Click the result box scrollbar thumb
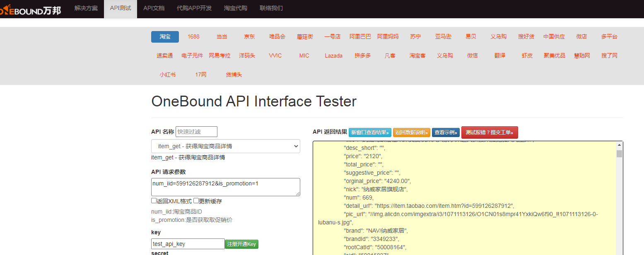Image resolution: width=644 pixels, height=255 pixels. tap(620, 154)
